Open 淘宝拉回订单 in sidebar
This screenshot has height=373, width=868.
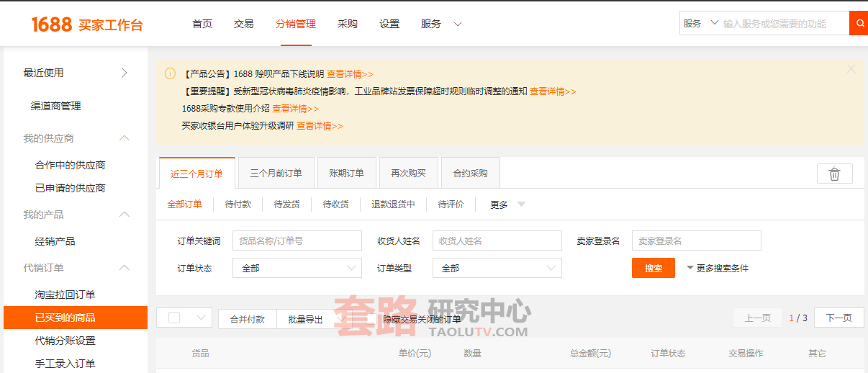click(65, 295)
